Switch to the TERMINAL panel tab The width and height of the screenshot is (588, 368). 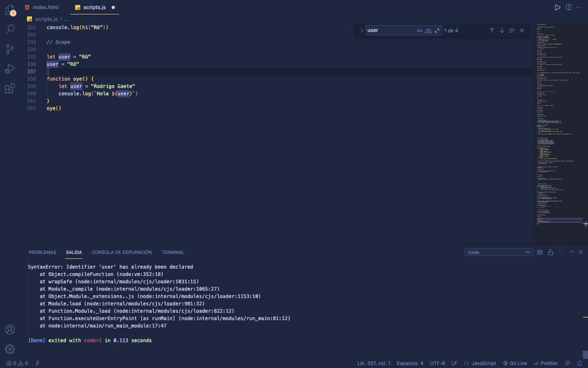(x=173, y=252)
